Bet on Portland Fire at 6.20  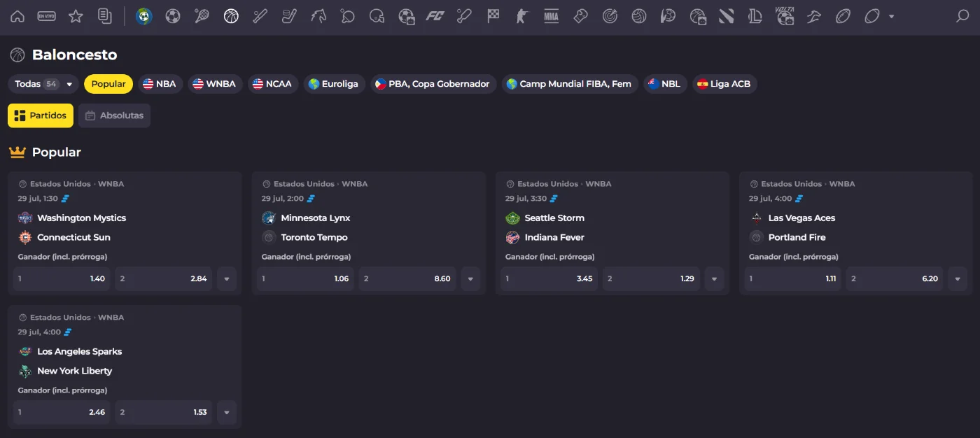pos(895,278)
